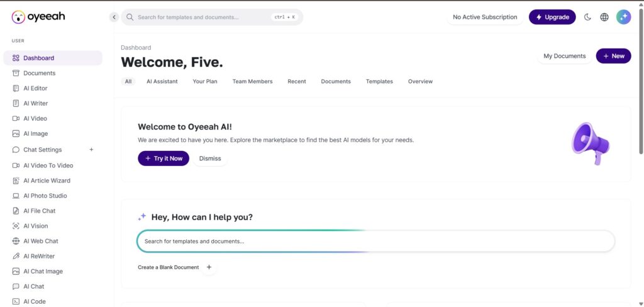Open the AI Video camera icon

pos(16,118)
